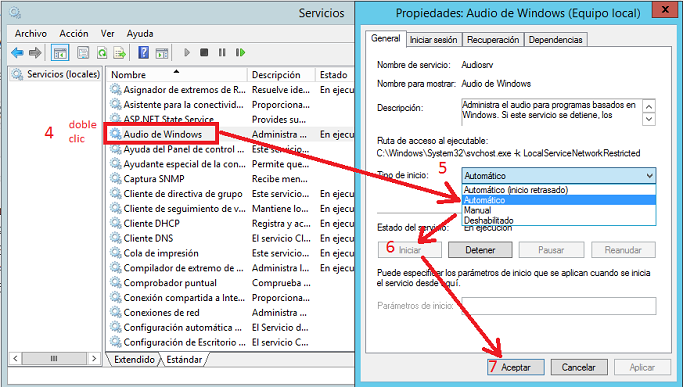Image resolution: width=683 pixels, height=387 pixels.
Task: Click the Forward arrow in Servicios toolbar
Action: tap(35, 53)
